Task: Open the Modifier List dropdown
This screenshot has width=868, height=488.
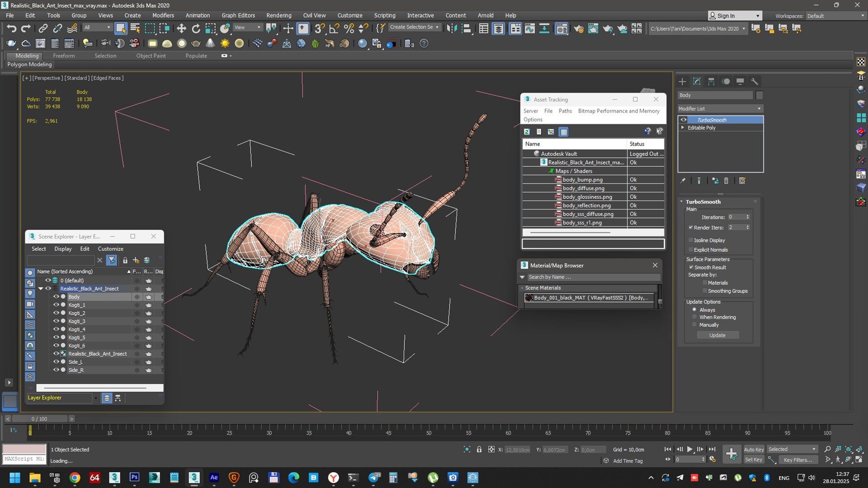Action: click(x=720, y=109)
